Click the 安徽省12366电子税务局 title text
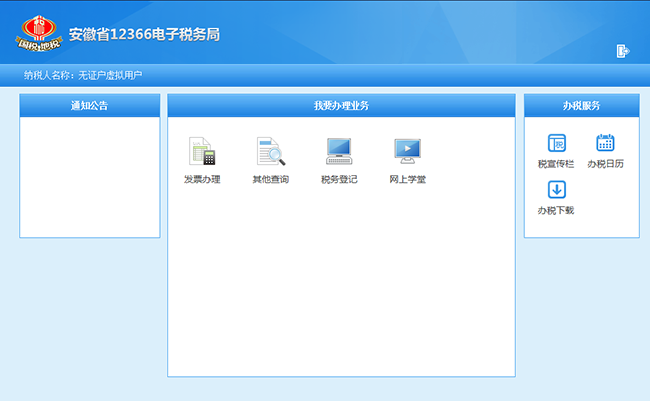Image resolution: width=650 pixels, height=401 pixels. tap(143, 33)
